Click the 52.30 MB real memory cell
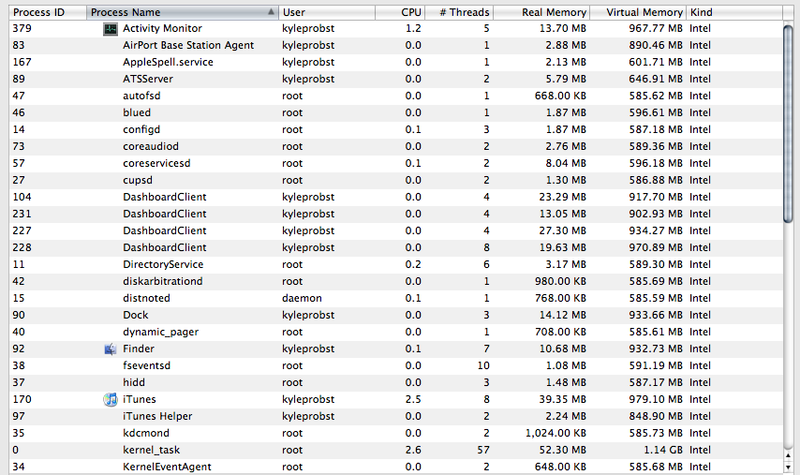 [563, 450]
